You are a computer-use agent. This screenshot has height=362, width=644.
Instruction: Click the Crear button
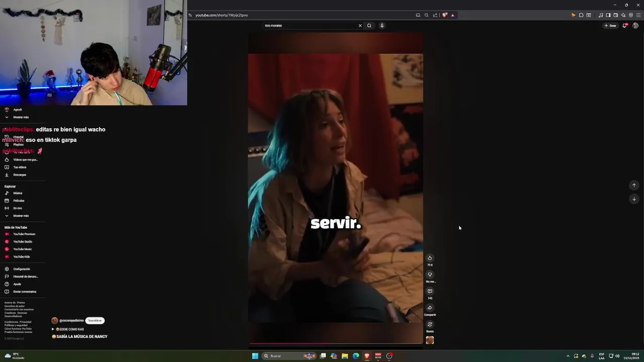click(x=610, y=26)
